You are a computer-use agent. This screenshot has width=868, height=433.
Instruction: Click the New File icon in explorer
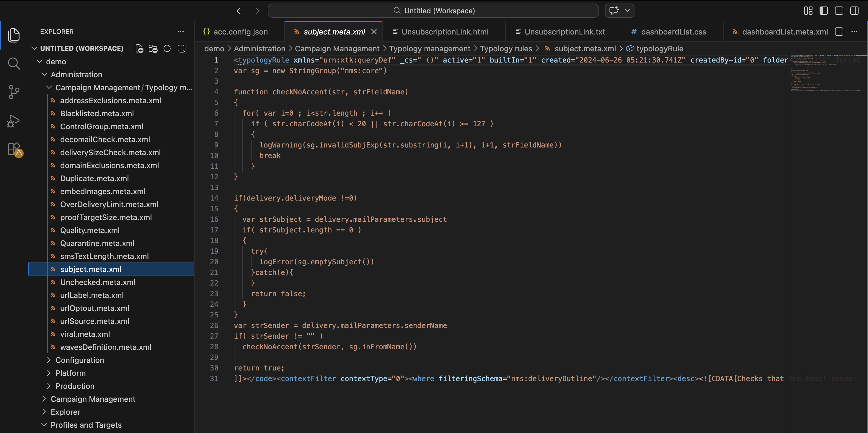pyautogui.click(x=139, y=48)
